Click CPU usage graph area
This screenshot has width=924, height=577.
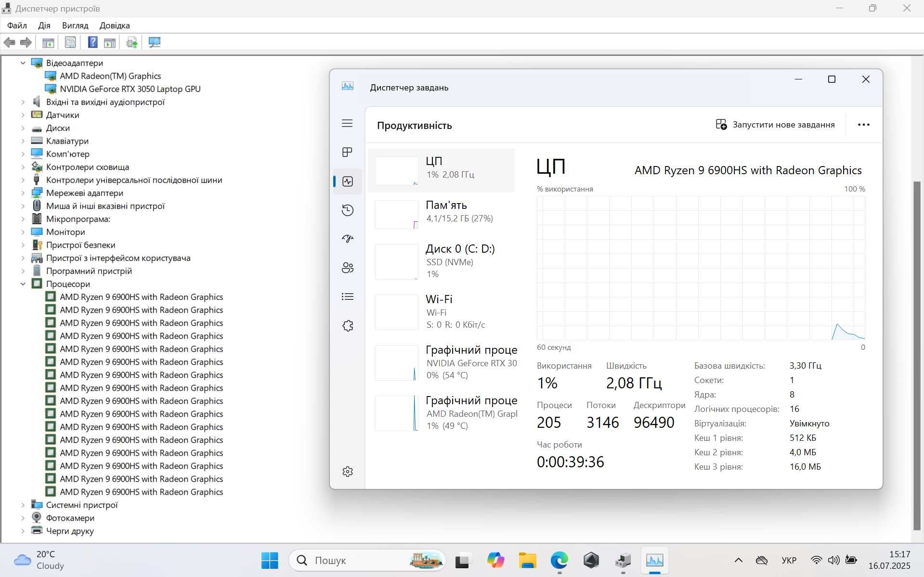click(701, 268)
